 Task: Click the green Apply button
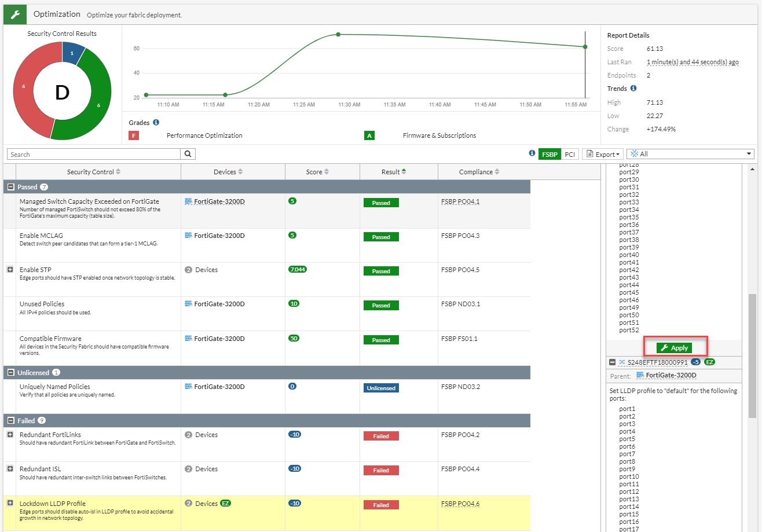(x=675, y=348)
